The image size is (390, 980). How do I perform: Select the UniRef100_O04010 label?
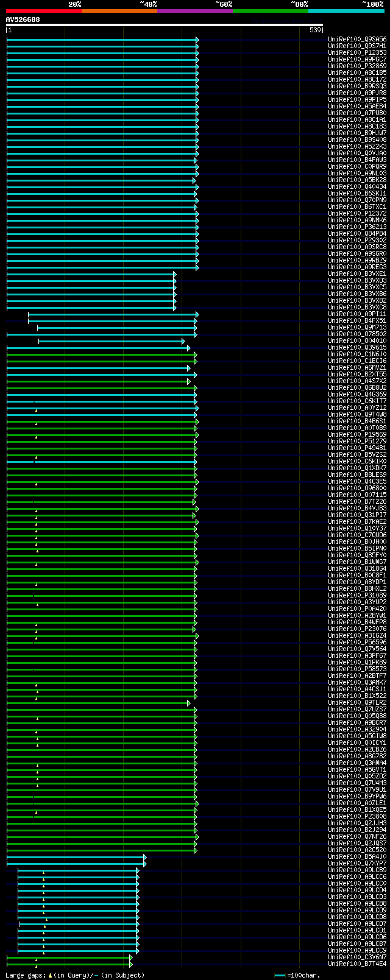point(357,341)
